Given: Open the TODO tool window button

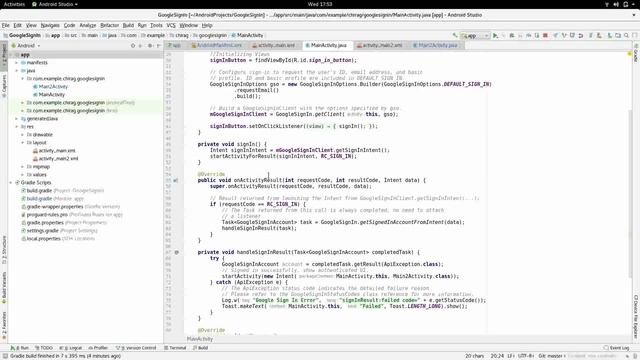Looking at the screenshot, I should click(44, 348).
